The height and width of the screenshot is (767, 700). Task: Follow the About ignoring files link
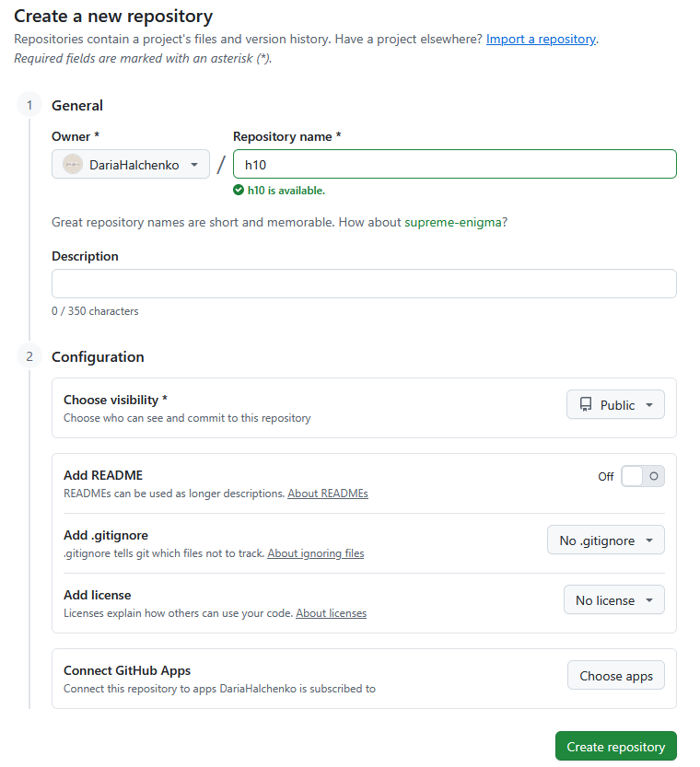[315, 553]
